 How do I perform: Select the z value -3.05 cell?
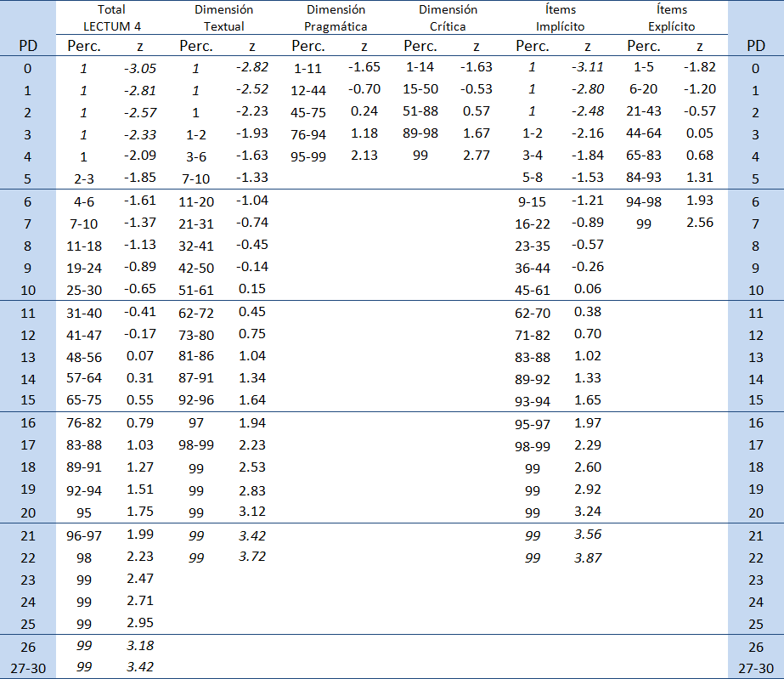[x=139, y=67]
